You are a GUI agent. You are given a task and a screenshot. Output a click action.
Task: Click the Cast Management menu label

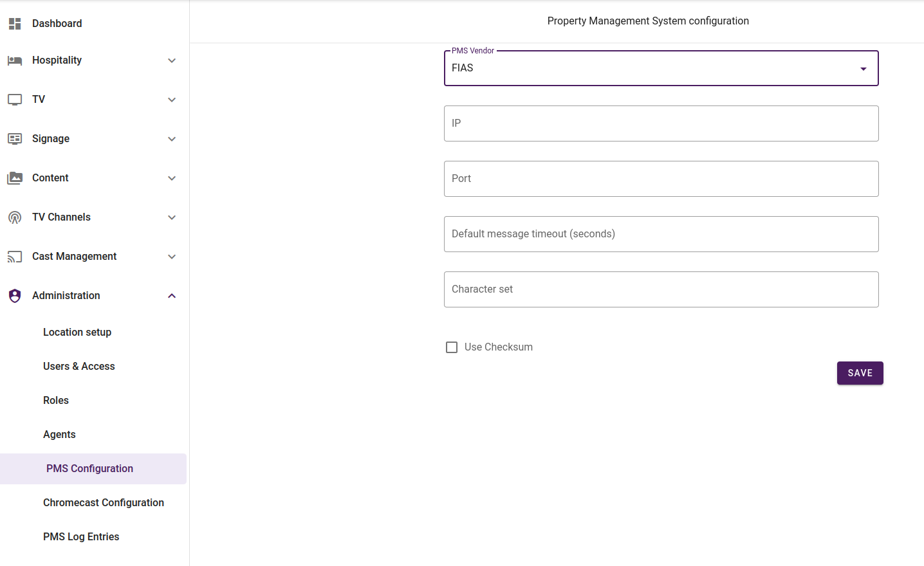coord(74,257)
